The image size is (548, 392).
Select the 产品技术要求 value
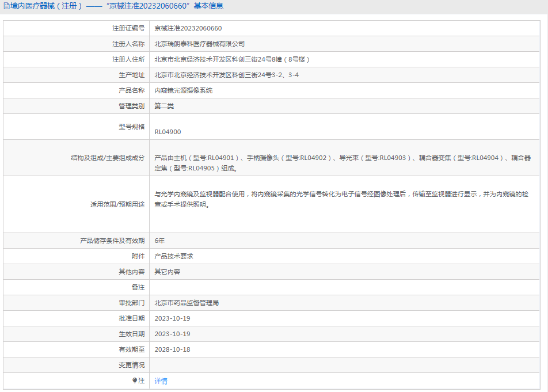coord(174,256)
